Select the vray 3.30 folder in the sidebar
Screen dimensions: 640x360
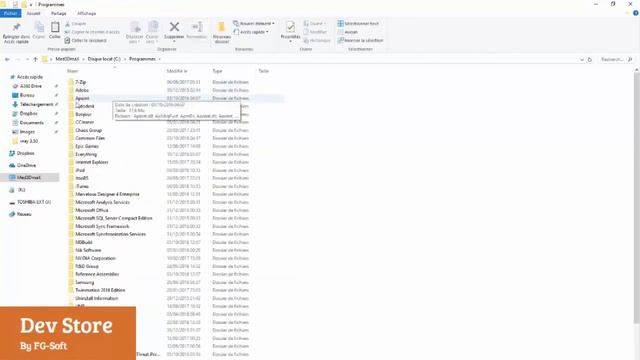click(x=29, y=141)
